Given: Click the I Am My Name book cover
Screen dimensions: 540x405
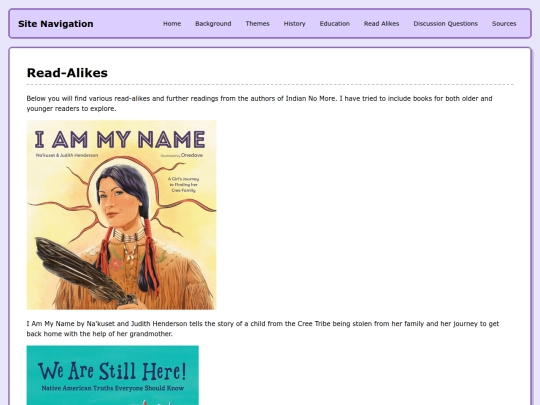Looking at the screenshot, I should 121,215.
